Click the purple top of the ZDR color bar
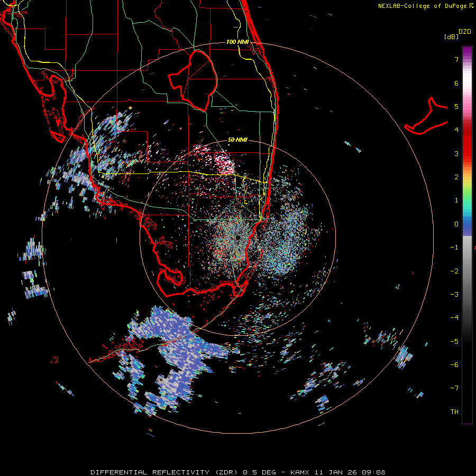Image resolution: width=476 pixels, height=476 pixels. 467,52
